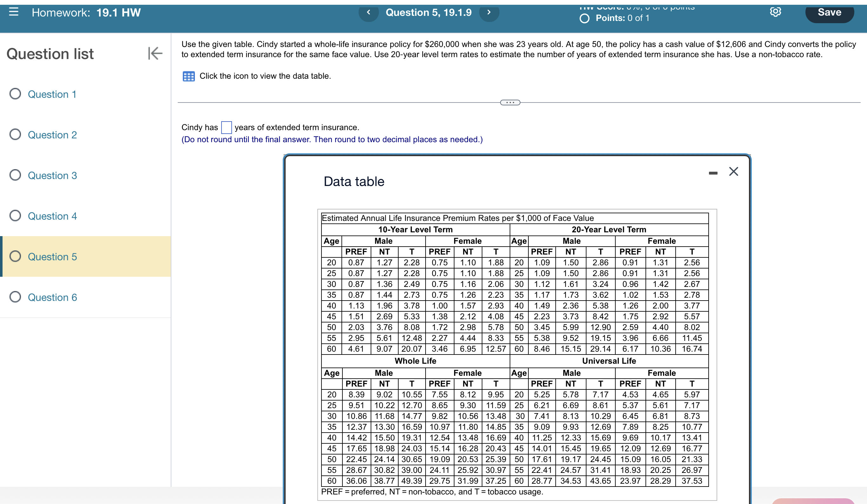This screenshot has height=504, width=867.
Task: Open Question 2 in list
Action: pyautogui.click(x=52, y=135)
